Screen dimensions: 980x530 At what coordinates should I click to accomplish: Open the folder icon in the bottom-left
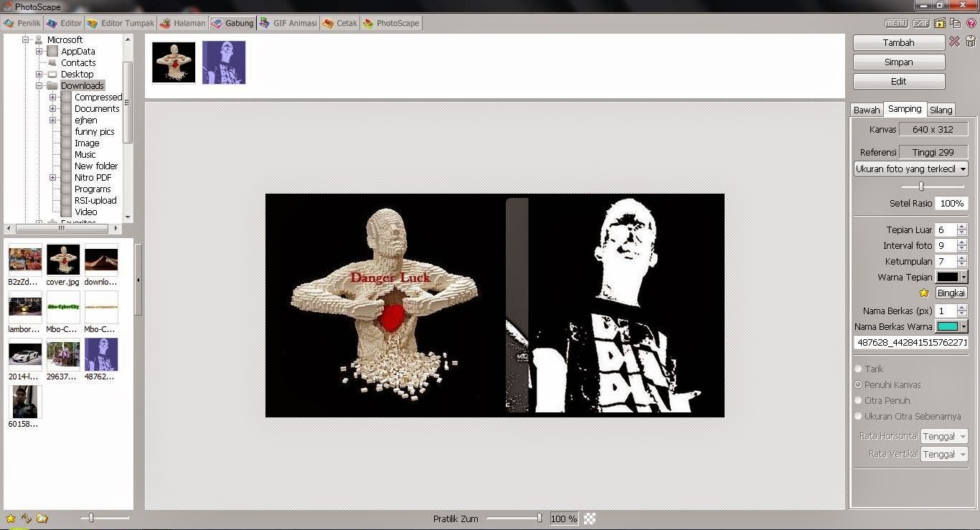pyautogui.click(x=42, y=518)
